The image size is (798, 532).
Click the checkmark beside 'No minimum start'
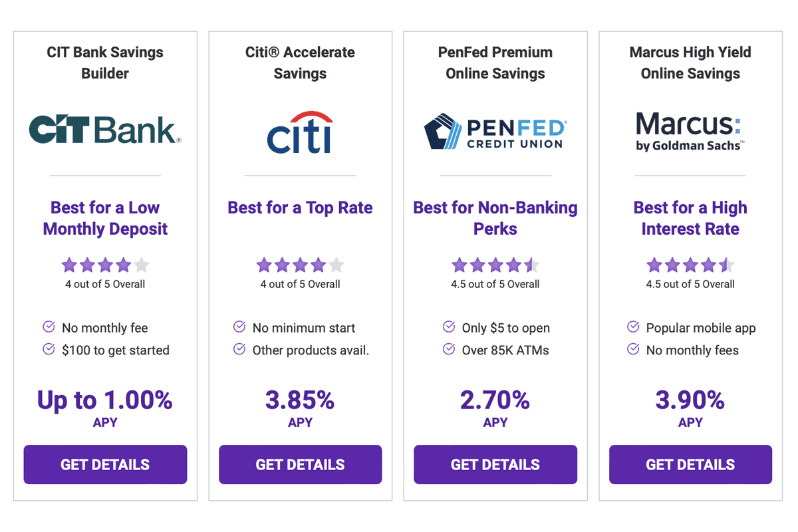(x=239, y=327)
